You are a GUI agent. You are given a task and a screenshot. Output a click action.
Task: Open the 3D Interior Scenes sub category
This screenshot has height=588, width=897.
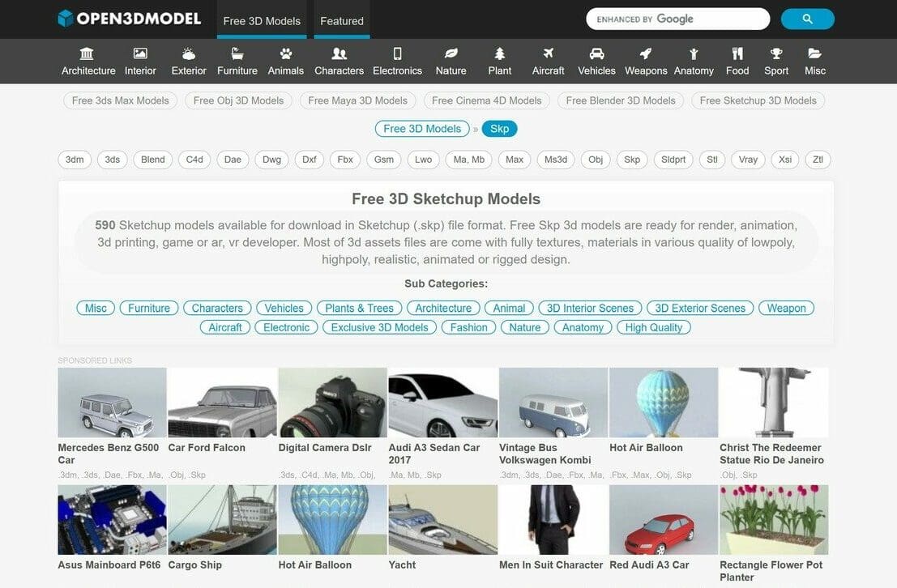coord(591,309)
